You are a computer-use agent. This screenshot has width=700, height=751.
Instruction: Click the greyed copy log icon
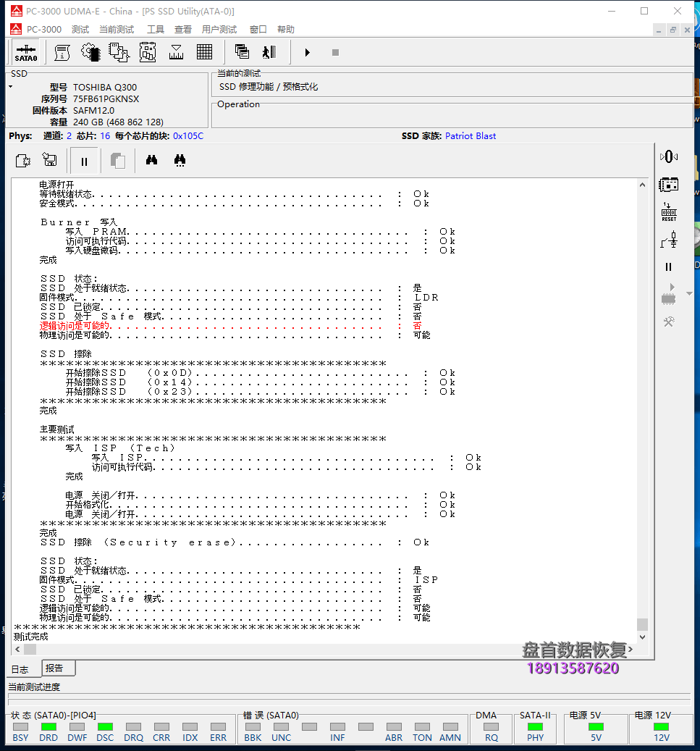click(118, 161)
